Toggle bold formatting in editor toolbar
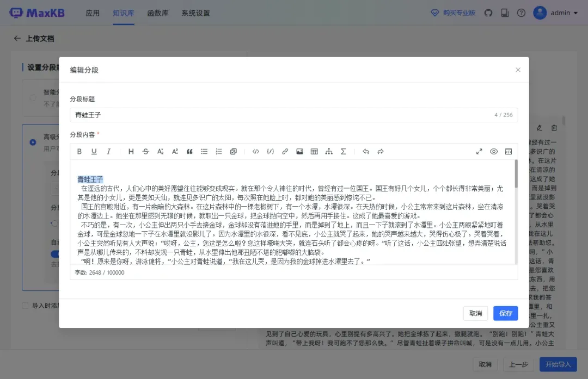 79,151
